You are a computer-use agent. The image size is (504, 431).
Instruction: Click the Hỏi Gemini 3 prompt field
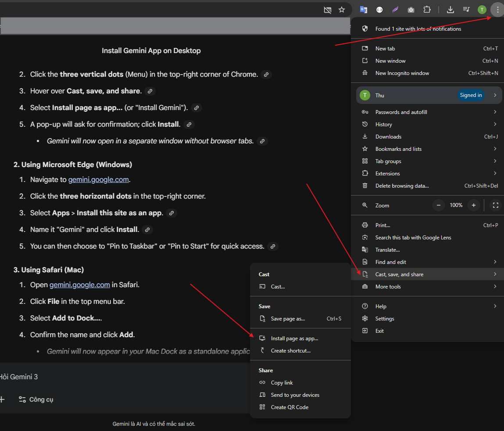[x=88, y=377]
